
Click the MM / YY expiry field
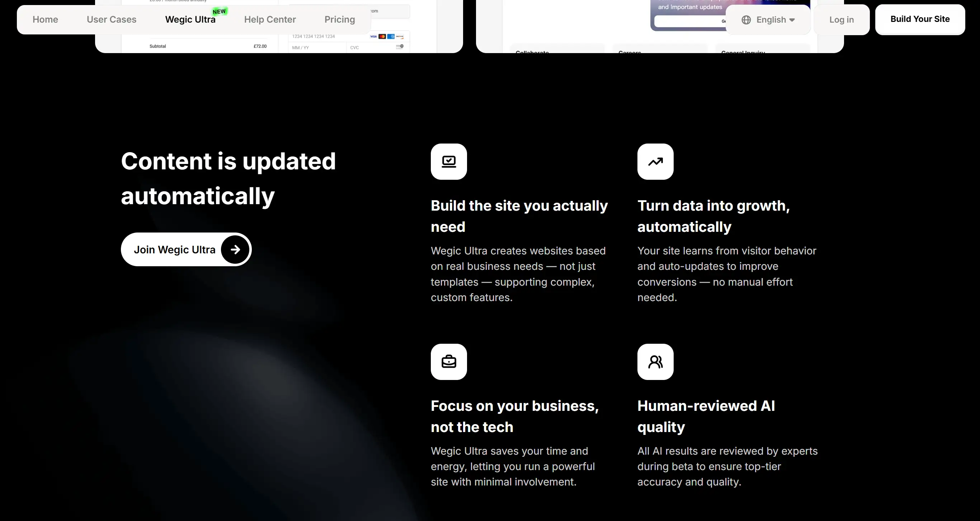pos(317,48)
